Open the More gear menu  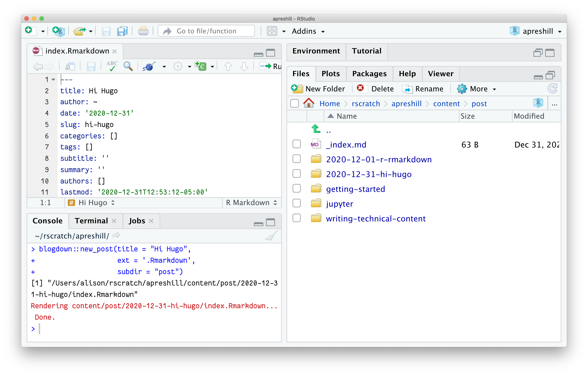click(476, 89)
